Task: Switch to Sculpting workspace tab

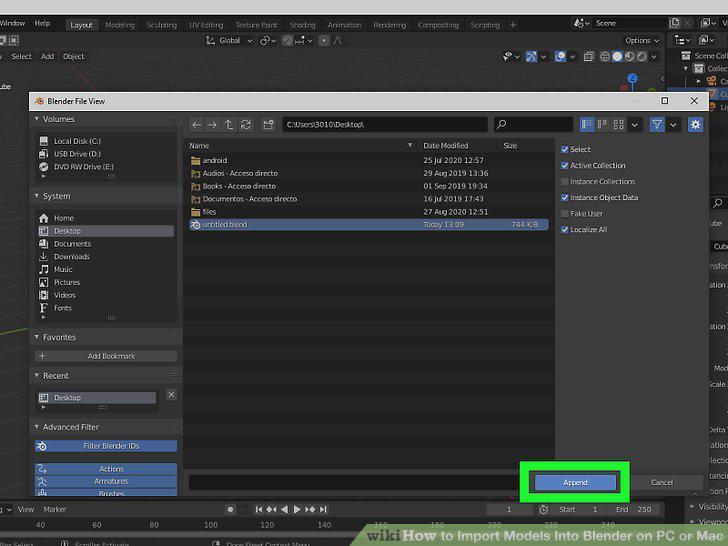Action: click(162, 25)
